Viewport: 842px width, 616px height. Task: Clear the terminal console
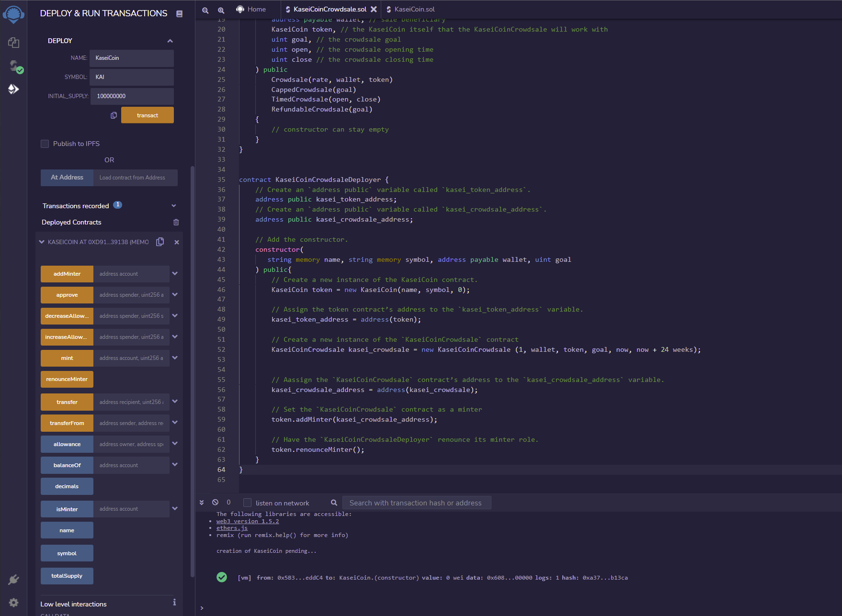(x=216, y=502)
